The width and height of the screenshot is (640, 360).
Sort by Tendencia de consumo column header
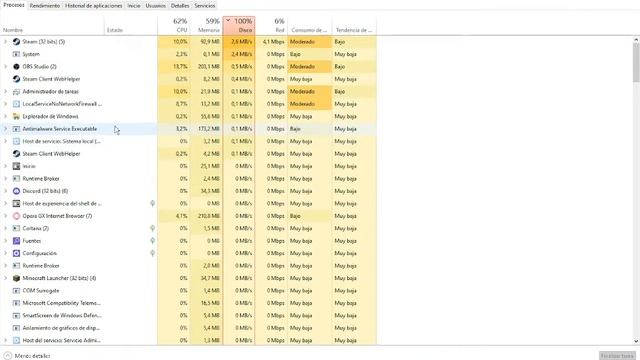(354, 25)
